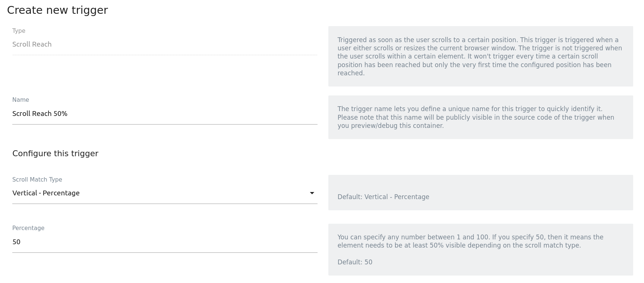Image resolution: width=644 pixels, height=283 pixels.
Task: Click the disabled Type field 'Scroll Reach'
Action: (164, 44)
